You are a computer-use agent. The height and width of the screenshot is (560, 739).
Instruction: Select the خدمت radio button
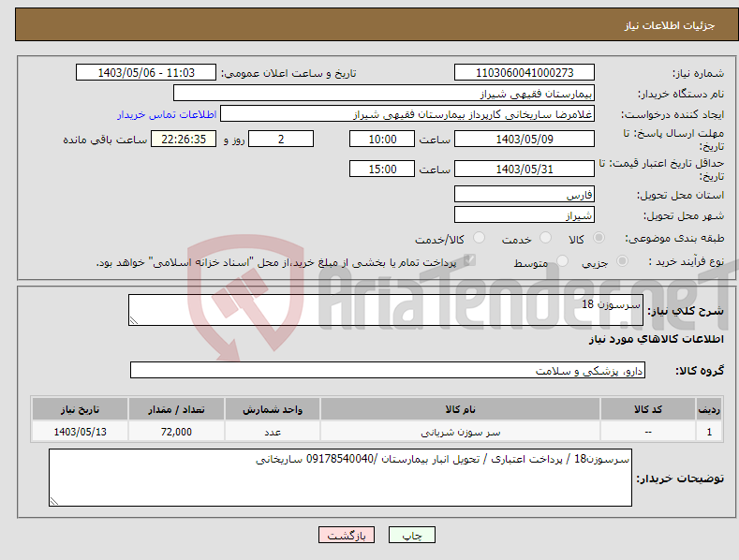click(545, 238)
